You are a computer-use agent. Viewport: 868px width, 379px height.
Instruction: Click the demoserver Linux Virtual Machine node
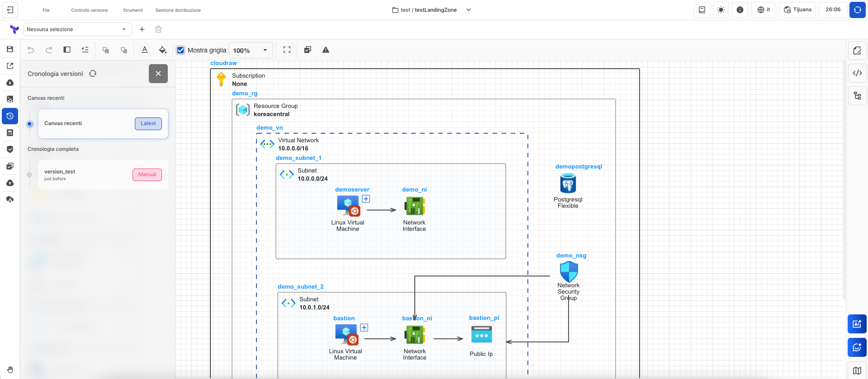348,206
